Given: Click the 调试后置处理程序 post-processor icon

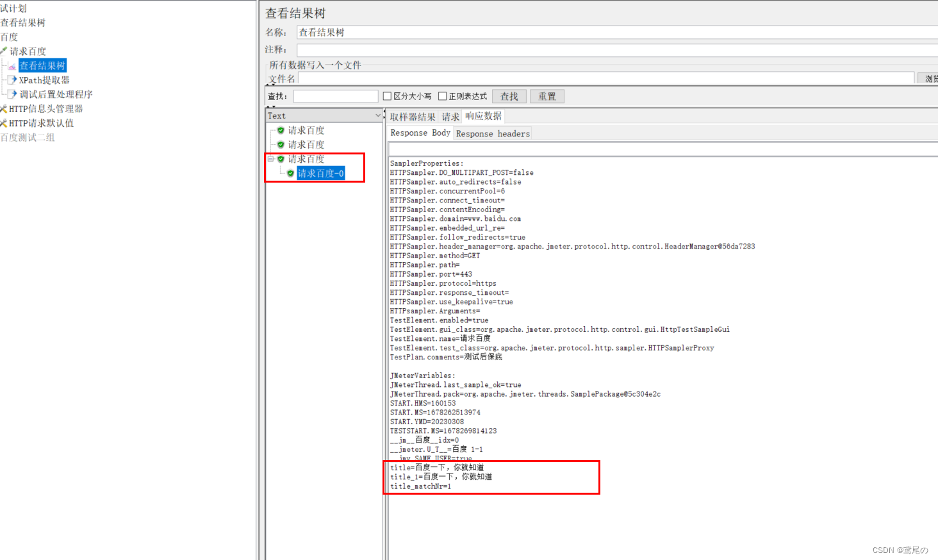Looking at the screenshot, I should 12,94.
